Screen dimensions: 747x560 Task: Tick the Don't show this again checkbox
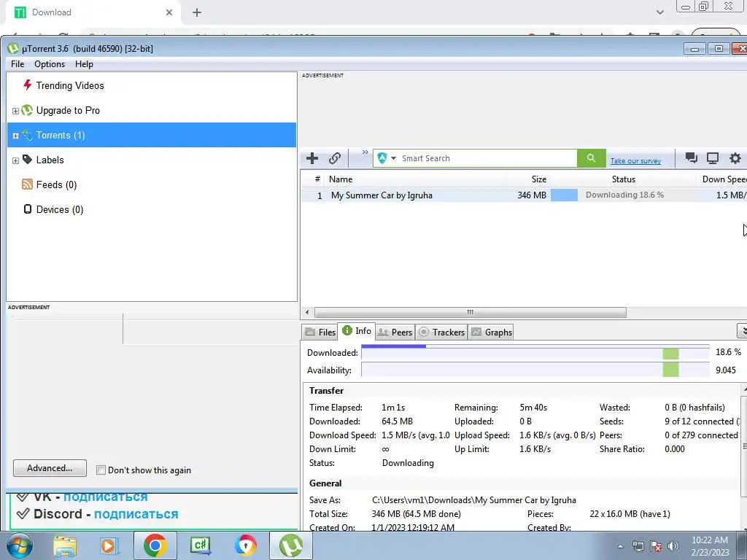[101, 470]
